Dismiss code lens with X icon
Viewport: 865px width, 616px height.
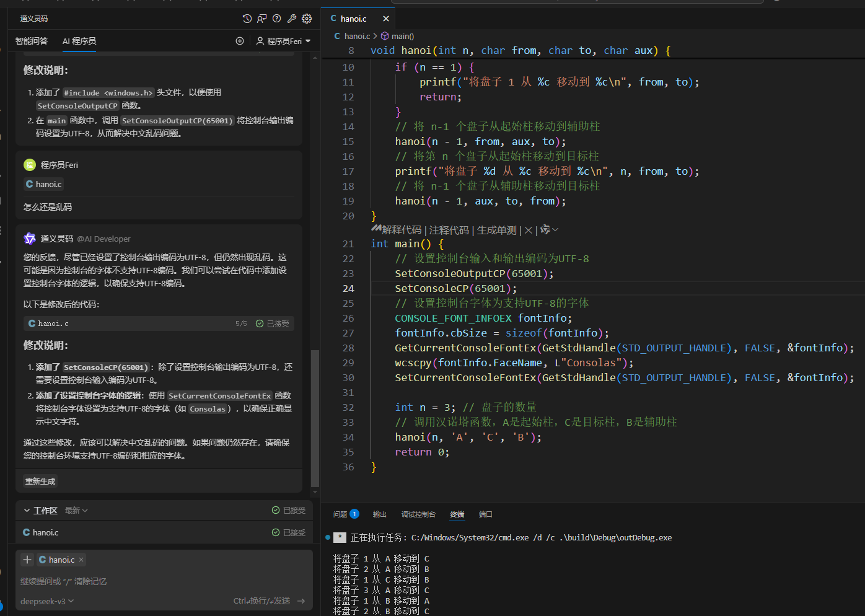click(528, 230)
